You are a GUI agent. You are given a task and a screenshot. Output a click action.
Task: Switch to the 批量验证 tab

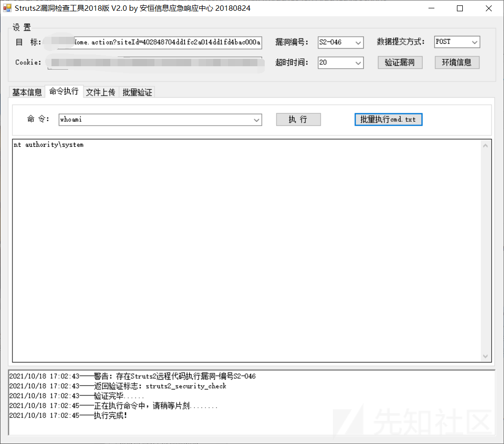click(x=137, y=92)
